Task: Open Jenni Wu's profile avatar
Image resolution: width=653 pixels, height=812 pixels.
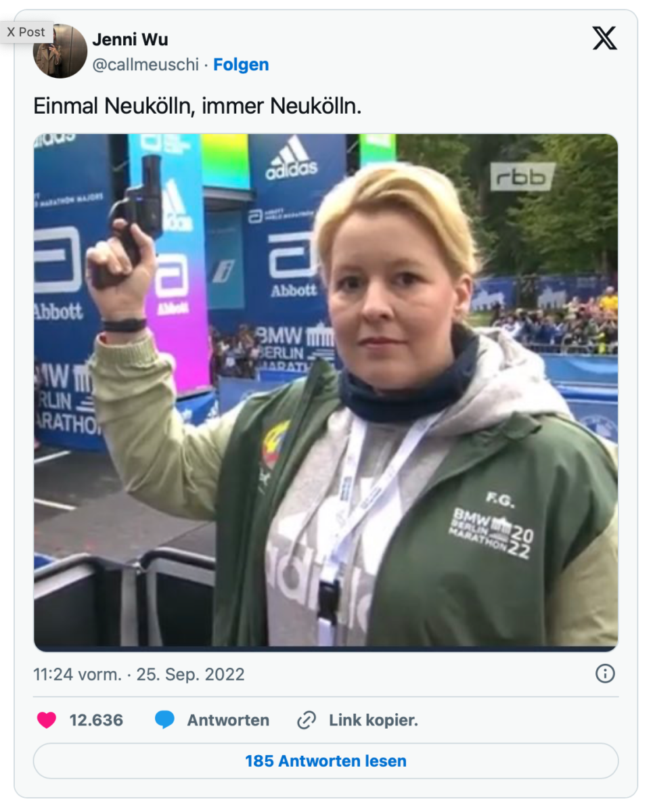Action: pyautogui.click(x=60, y=51)
